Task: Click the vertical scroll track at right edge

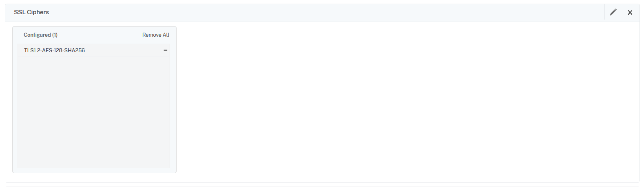Action: 637,102
